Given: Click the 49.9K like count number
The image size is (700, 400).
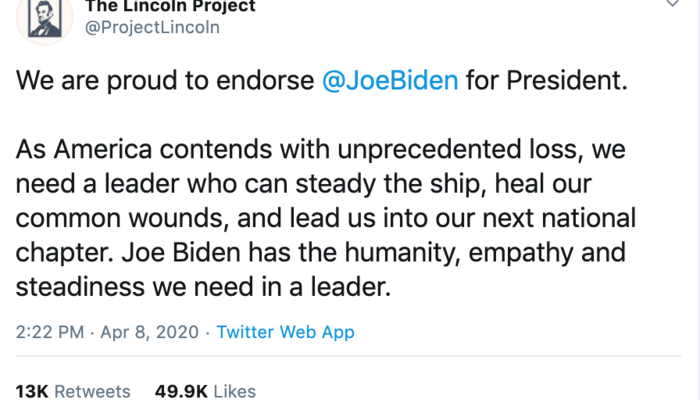Looking at the screenshot, I should point(179,391).
